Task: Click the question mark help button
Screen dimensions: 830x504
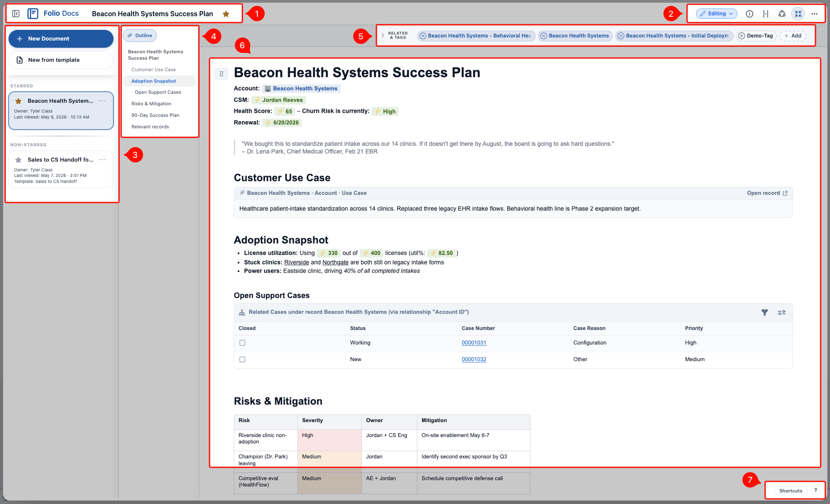Action: click(815, 490)
